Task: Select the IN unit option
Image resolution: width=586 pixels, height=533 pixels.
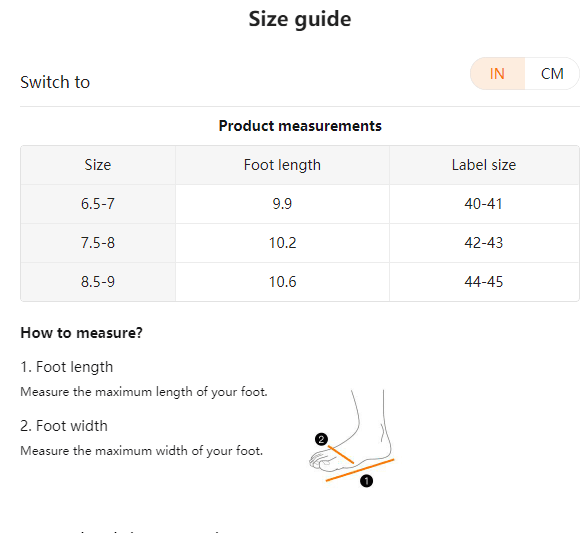Action: [x=497, y=74]
